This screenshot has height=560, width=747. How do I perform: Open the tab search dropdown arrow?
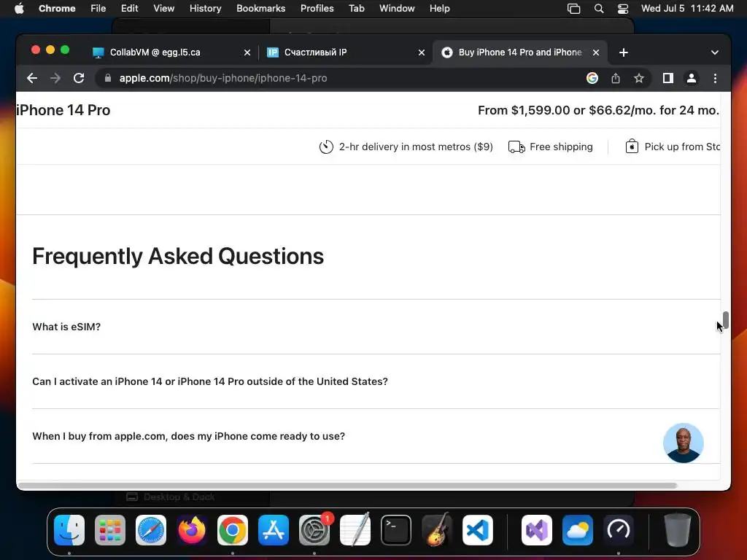714,52
